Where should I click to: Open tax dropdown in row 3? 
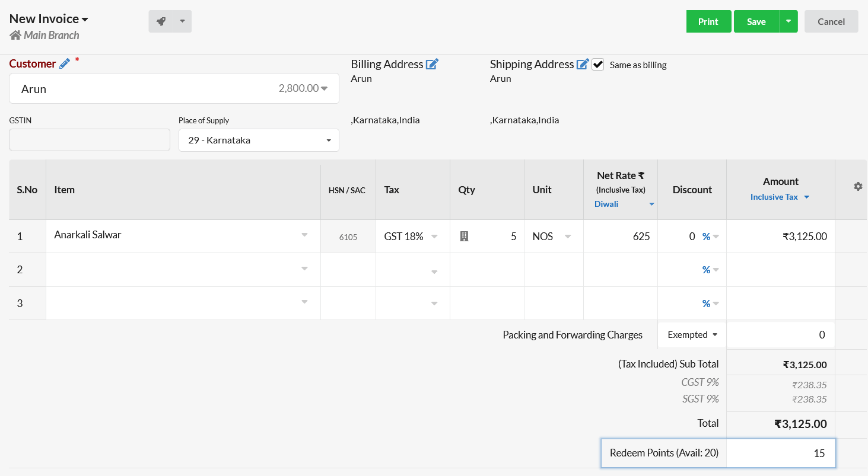(x=434, y=304)
